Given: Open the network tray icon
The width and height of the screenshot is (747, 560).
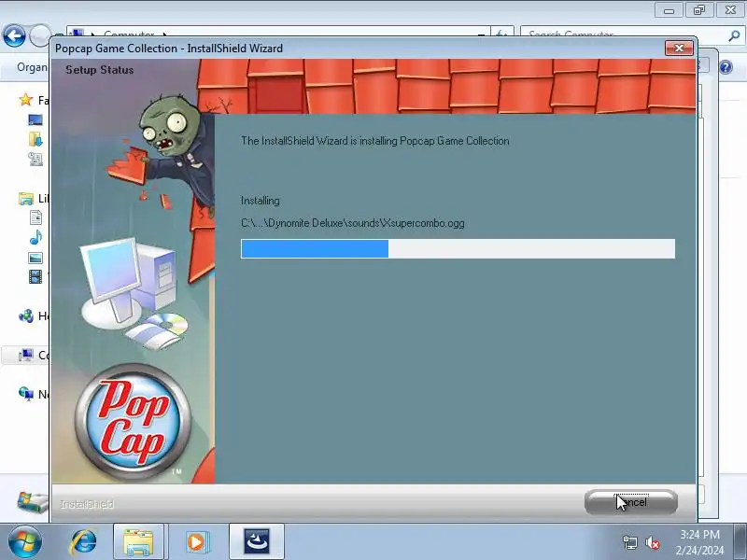Looking at the screenshot, I should tap(629, 542).
